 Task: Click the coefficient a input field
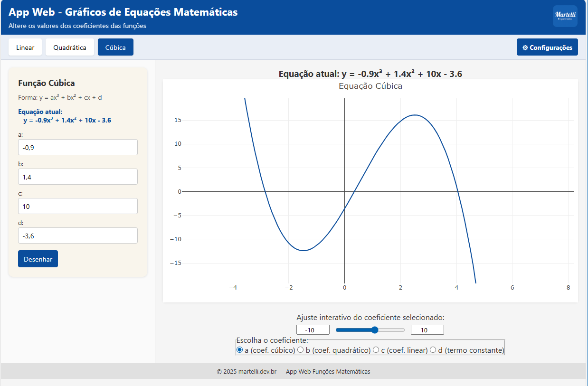pyautogui.click(x=78, y=148)
